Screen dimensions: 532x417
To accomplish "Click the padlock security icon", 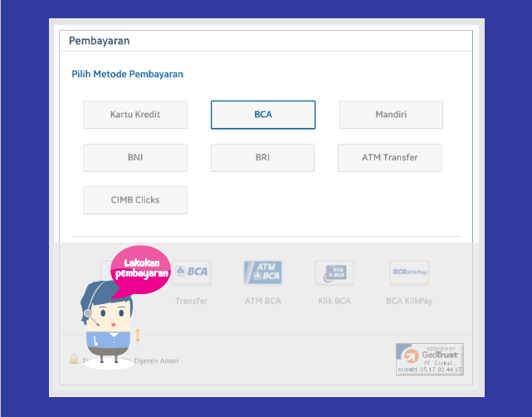I will pyautogui.click(x=74, y=359).
